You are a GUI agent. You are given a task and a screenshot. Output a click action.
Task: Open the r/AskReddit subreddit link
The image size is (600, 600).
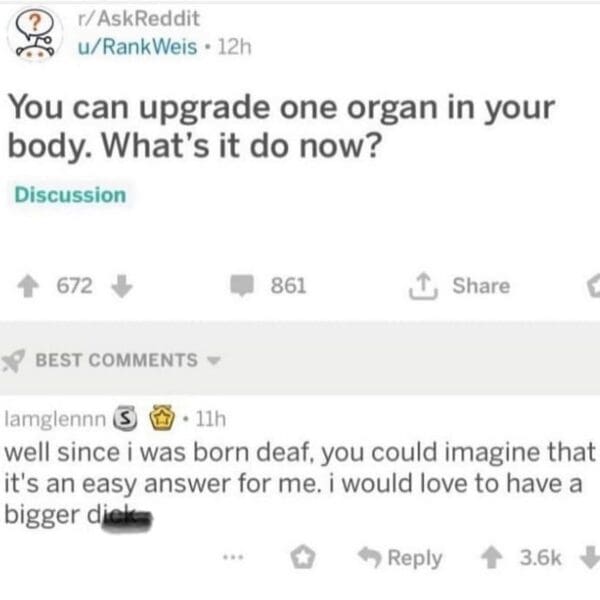point(139,18)
